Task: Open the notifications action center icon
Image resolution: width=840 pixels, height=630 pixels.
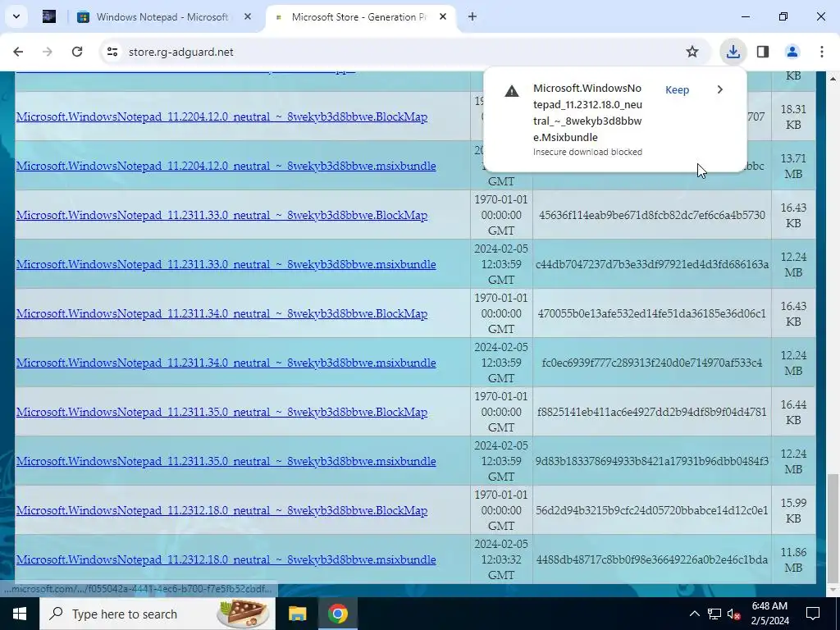Action: point(813,614)
